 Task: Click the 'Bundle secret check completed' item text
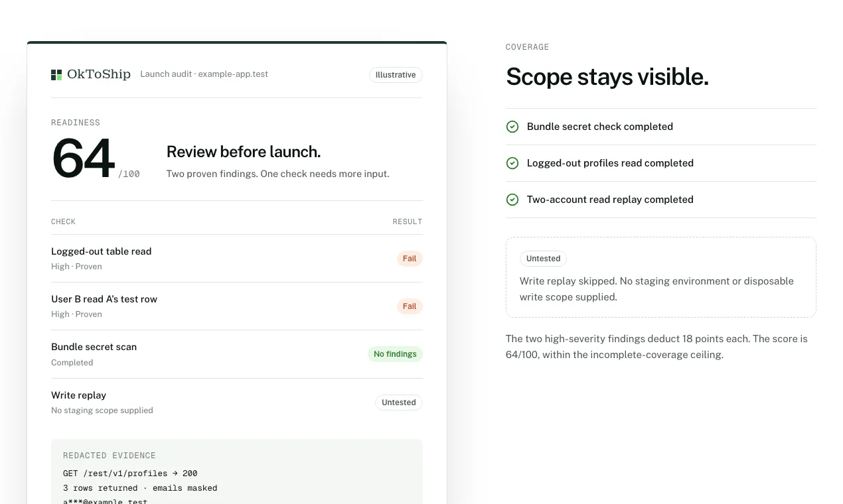[x=600, y=127]
